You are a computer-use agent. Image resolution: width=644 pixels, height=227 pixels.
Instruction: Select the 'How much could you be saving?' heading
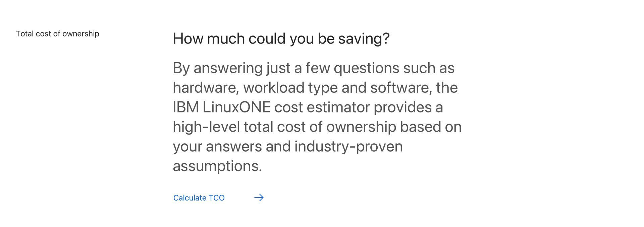(x=281, y=39)
